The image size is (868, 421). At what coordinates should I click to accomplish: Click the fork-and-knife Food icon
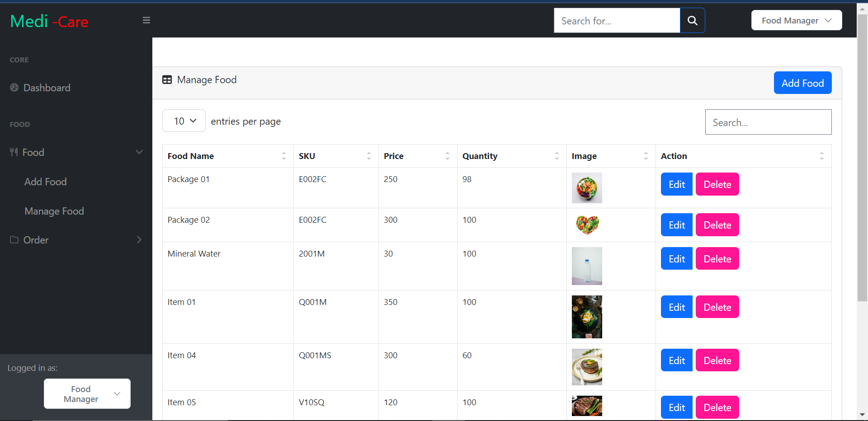(x=14, y=152)
